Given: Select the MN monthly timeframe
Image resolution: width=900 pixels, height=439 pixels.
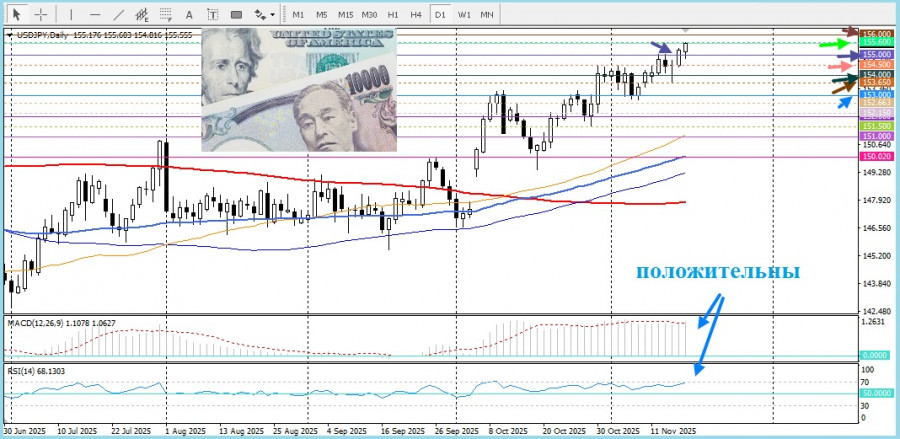Looking at the screenshot, I should pos(487,15).
